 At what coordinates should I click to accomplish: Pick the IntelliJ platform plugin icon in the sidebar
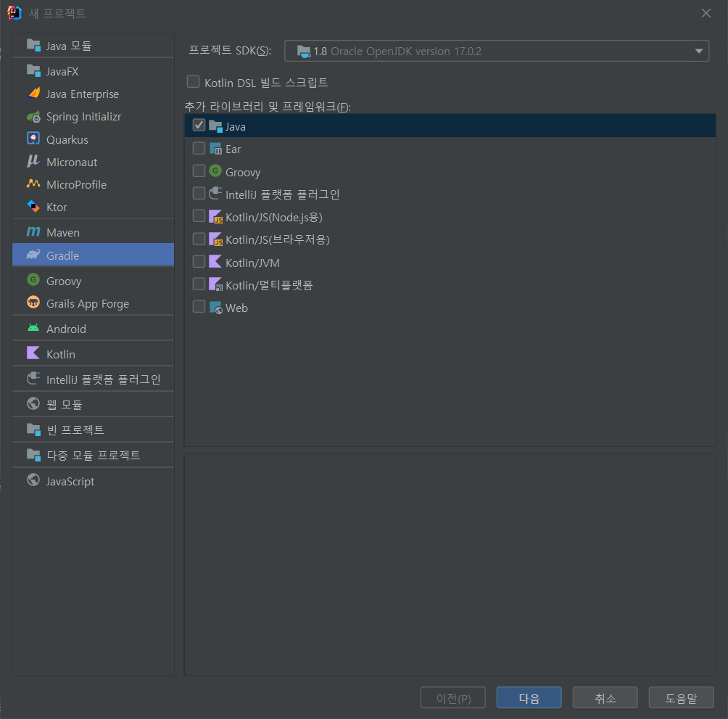[33, 379]
